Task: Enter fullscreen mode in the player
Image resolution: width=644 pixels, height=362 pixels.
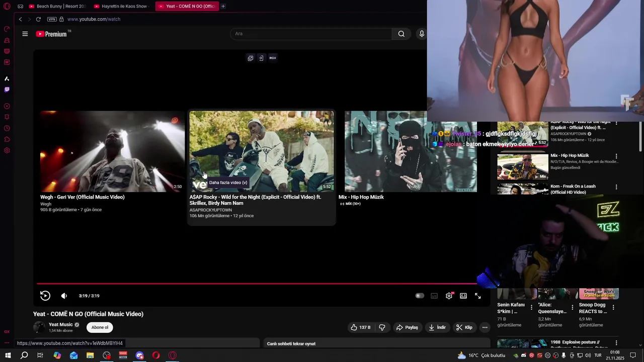Action: (478, 296)
